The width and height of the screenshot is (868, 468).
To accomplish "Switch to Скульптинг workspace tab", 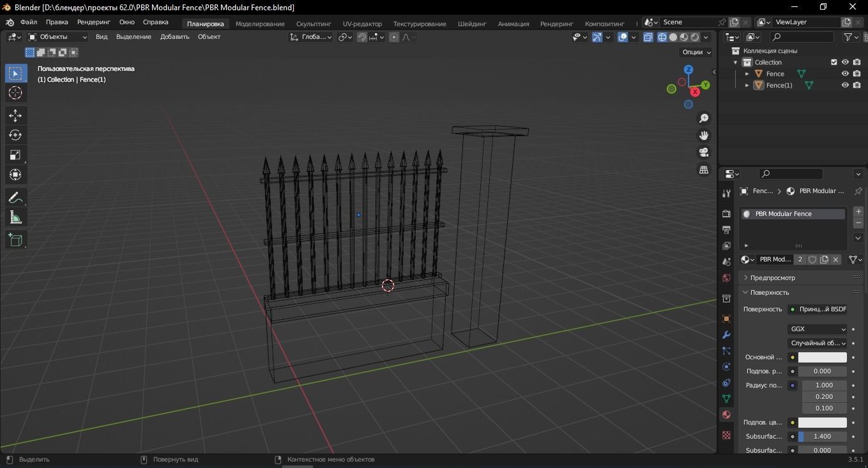I will (x=314, y=24).
